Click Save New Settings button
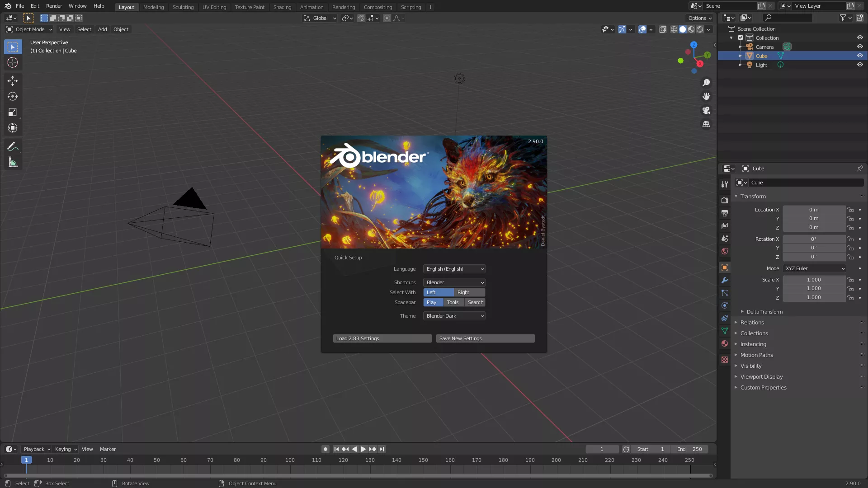The height and width of the screenshot is (488, 868). tap(485, 338)
